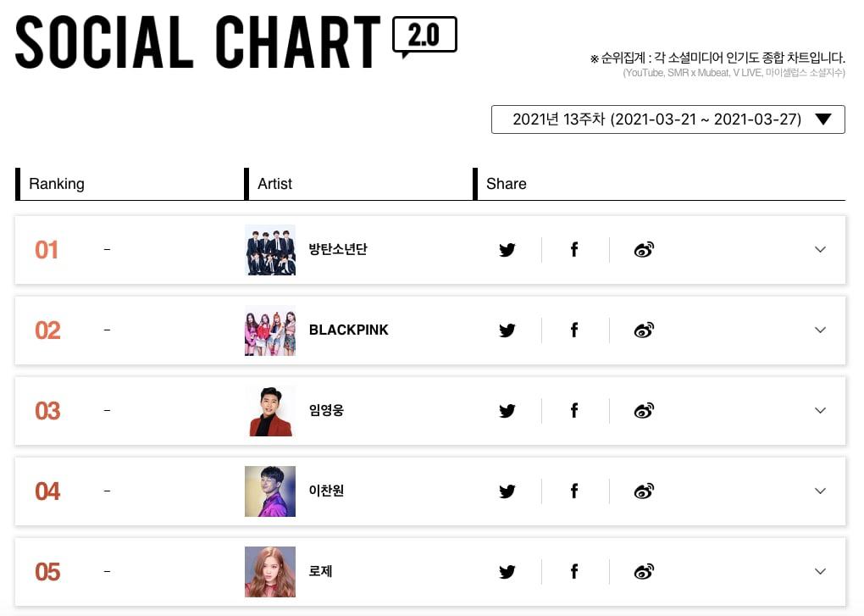This screenshot has height=616, width=864.
Task: Click the Social Chart 2.0 logo
Action: pos(235,42)
